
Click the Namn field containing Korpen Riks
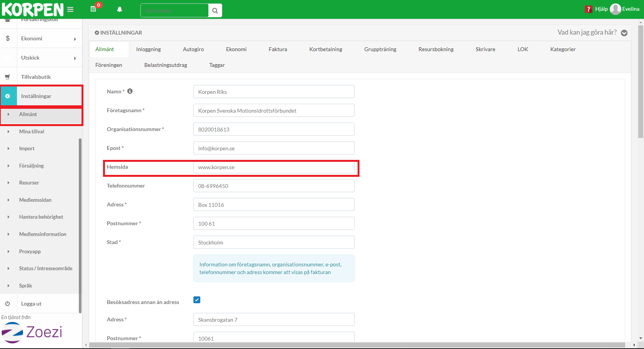274,91
